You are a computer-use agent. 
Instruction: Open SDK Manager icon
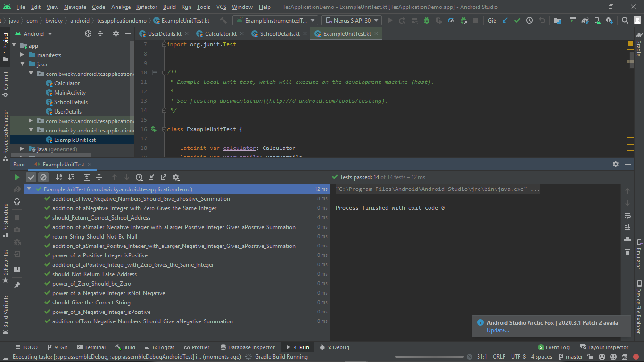pyautogui.click(x=610, y=20)
